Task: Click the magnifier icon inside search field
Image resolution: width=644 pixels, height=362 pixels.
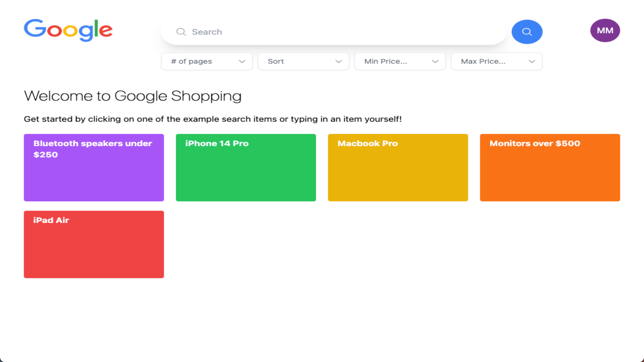Action: click(181, 32)
